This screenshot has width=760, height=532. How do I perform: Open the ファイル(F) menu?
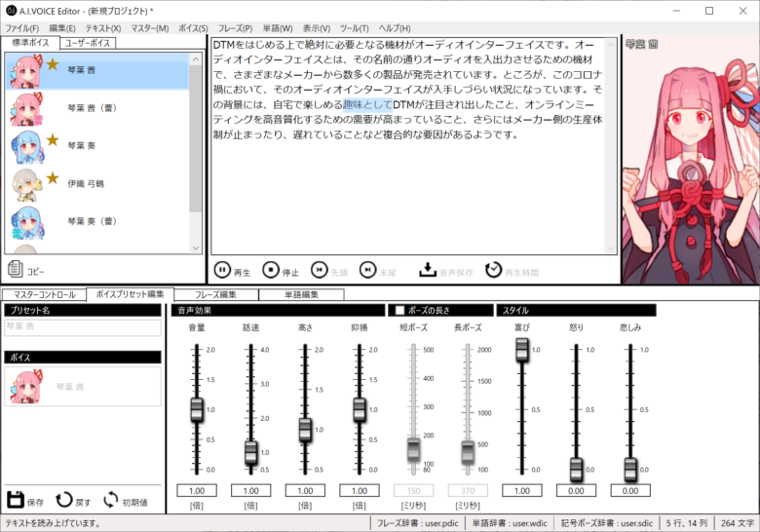[x=21, y=28]
